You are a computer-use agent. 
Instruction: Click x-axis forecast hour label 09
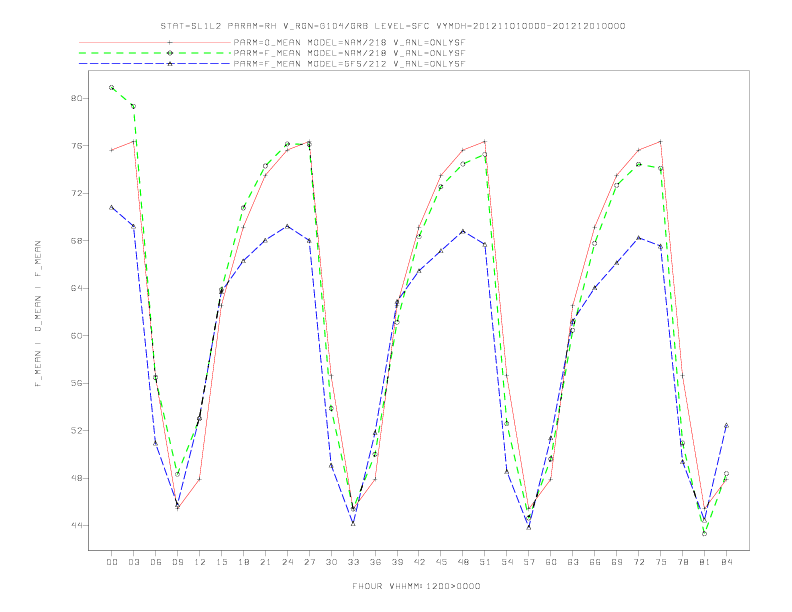click(177, 562)
